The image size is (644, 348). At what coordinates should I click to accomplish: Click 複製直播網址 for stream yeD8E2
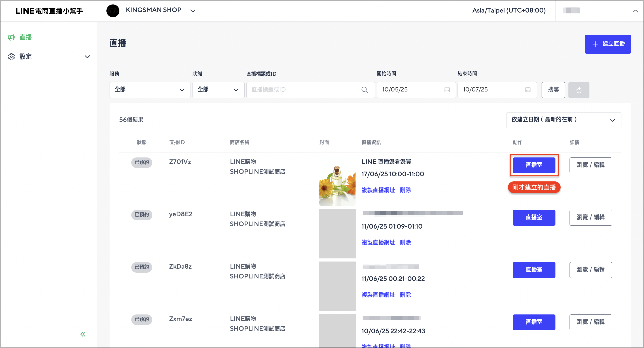378,242
